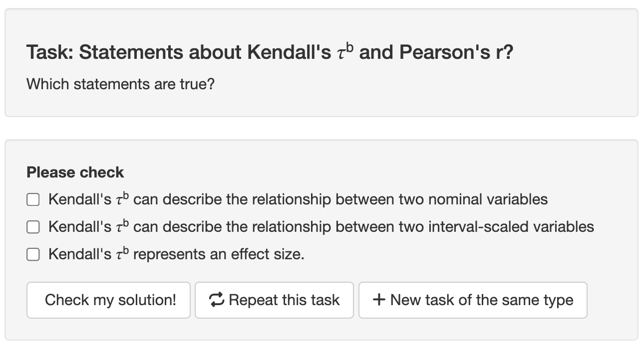Check the effect size statement box
644x349 pixels.
33,255
